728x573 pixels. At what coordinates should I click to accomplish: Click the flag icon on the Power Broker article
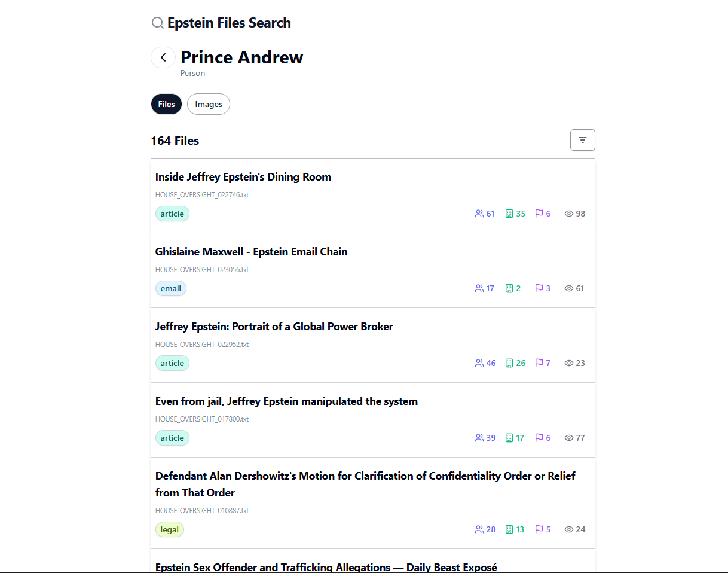pyautogui.click(x=538, y=362)
